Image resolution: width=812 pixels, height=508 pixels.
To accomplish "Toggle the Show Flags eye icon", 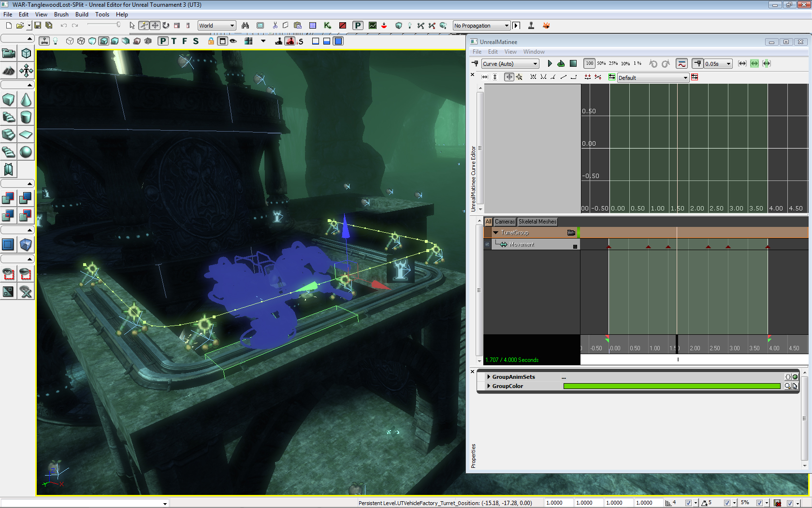I will pyautogui.click(x=233, y=41).
